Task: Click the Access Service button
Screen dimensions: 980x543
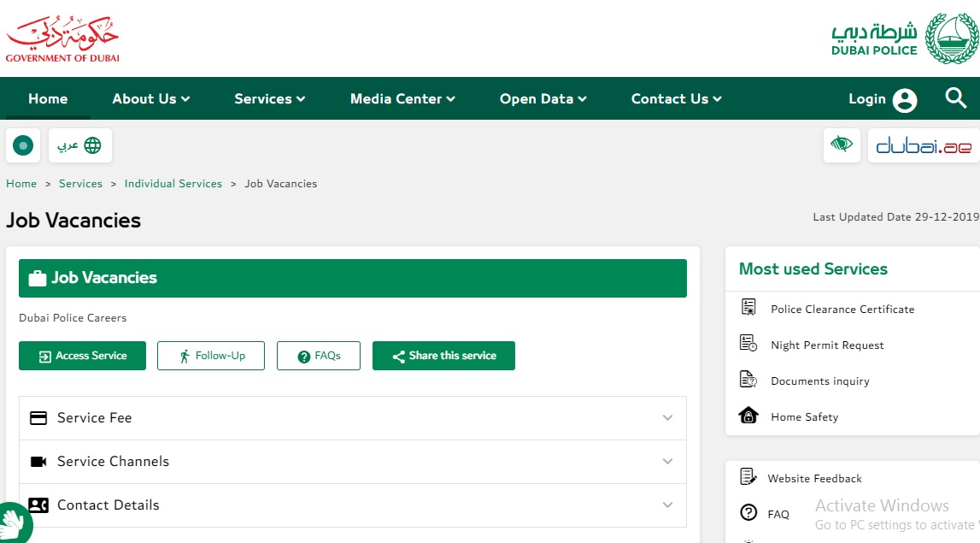Action: click(x=83, y=356)
